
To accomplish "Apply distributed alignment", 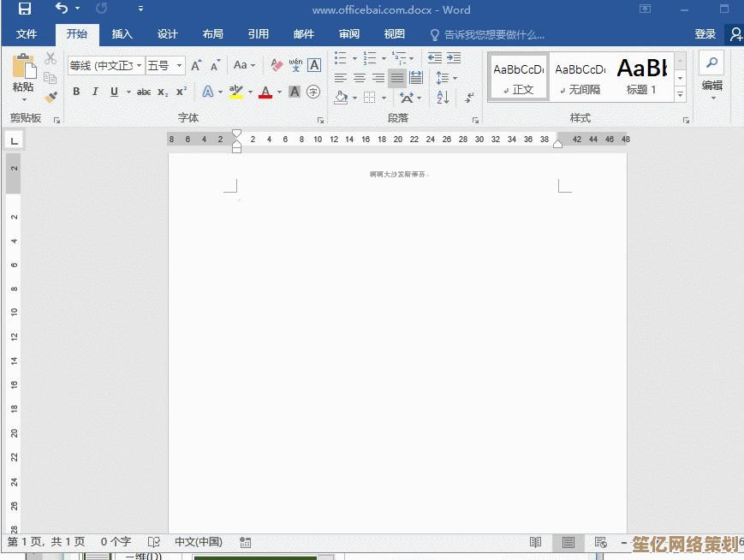I will pyautogui.click(x=416, y=78).
